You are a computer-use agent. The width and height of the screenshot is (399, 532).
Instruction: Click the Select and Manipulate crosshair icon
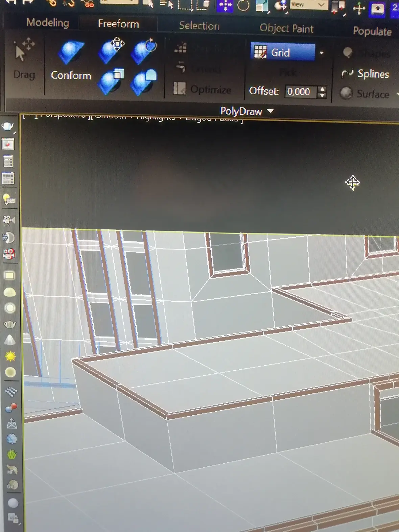pos(359,8)
